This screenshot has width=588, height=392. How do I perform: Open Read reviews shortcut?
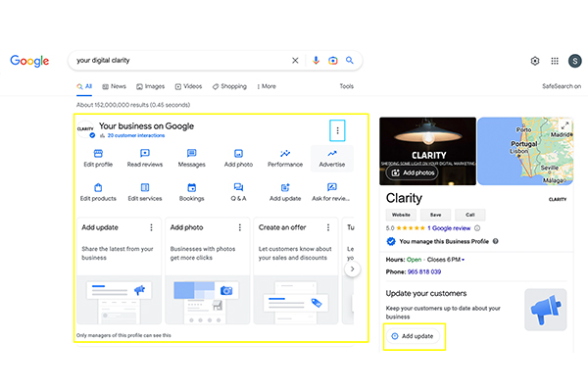pos(145,154)
